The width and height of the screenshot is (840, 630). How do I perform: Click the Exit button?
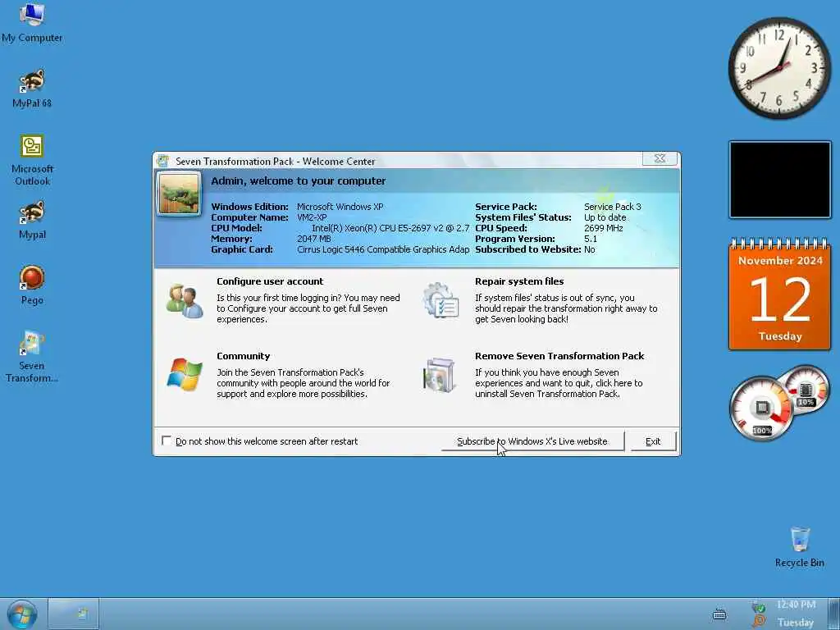click(653, 441)
